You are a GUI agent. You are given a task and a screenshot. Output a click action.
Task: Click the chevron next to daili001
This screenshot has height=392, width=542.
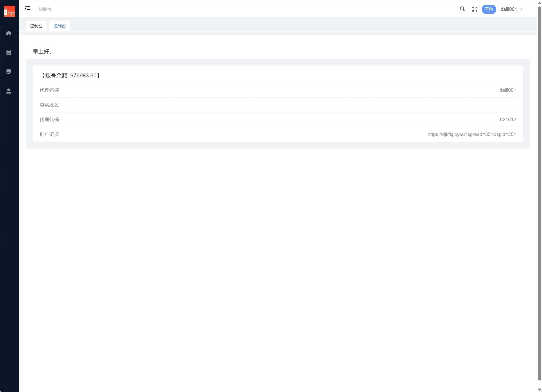[x=521, y=9]
